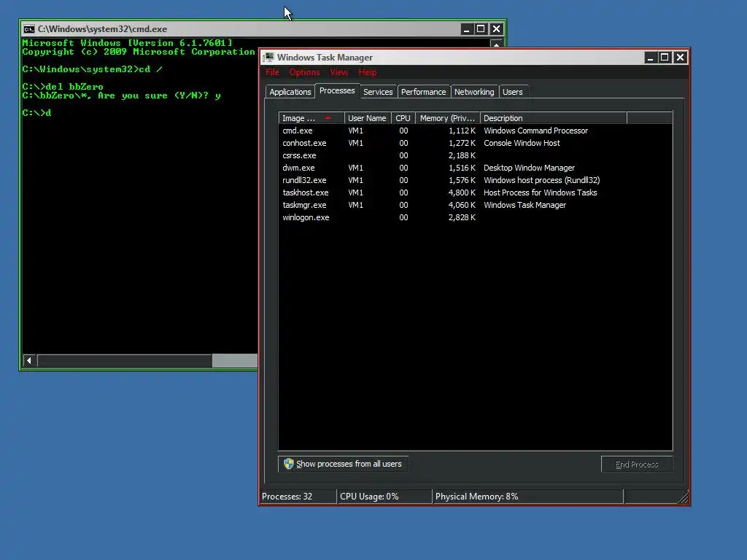Open the Options menu in Task Manager
This screenshot has height=560, width=747.
304,72
